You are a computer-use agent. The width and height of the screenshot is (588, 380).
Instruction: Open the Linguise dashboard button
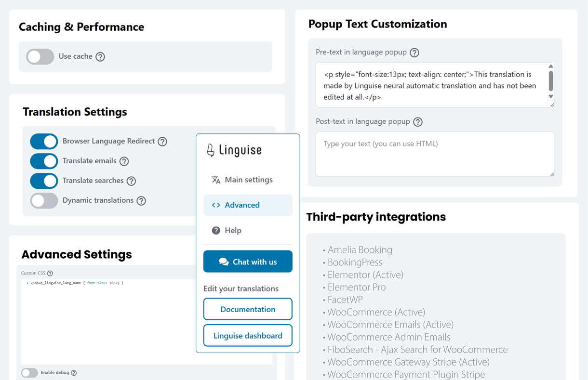click(x=248, y=336)
